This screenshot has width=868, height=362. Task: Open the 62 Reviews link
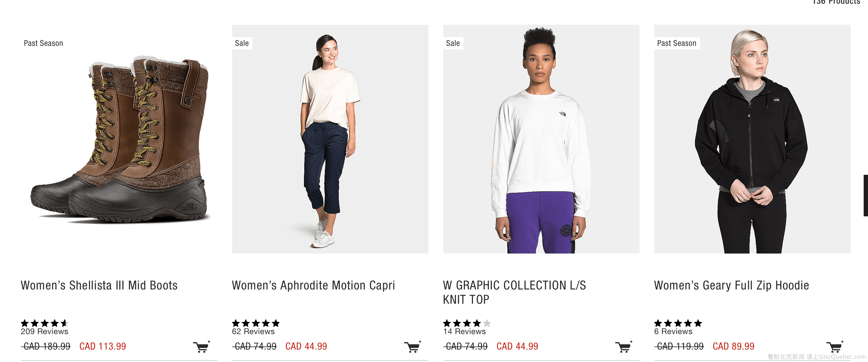click(253, 331)
